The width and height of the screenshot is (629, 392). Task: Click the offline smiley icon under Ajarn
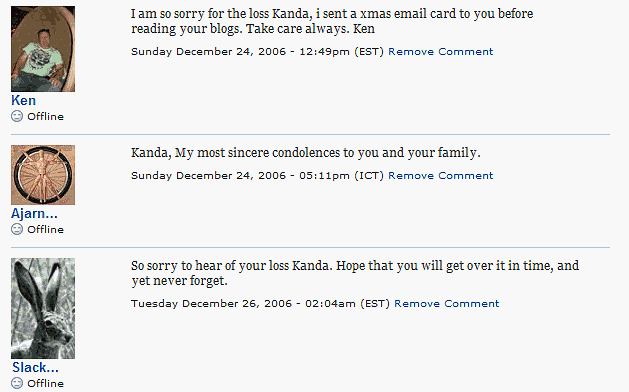tap(17, 229)
